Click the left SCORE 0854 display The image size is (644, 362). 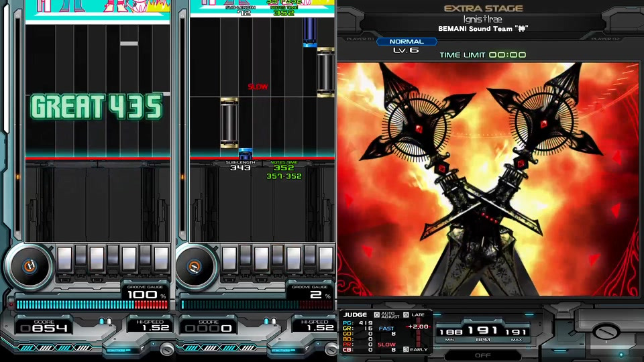pyautogui.click(x=44, y=328)
